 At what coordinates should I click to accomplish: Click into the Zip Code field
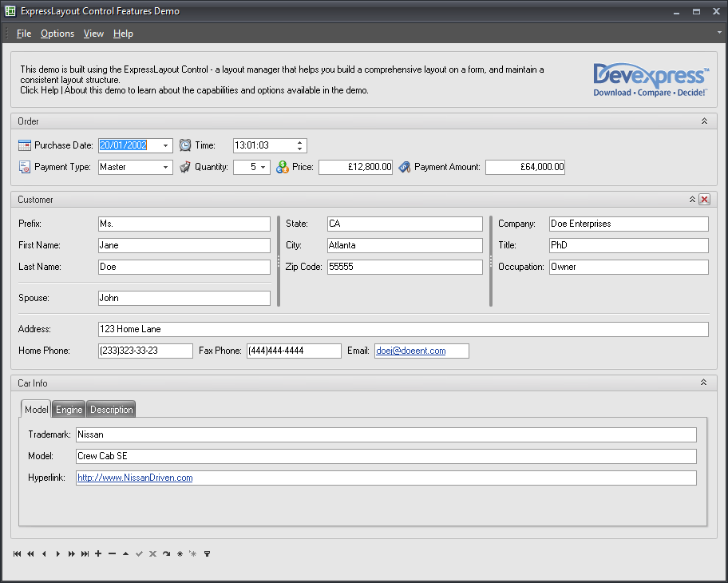(405, 267)
